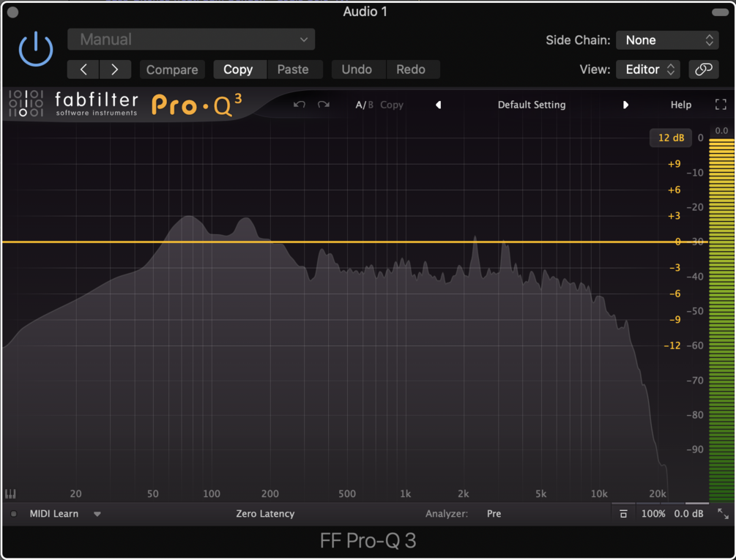736x560 pixels.
Task: Open the 12 dB display range dropdown
Action: tap(671, 138)
